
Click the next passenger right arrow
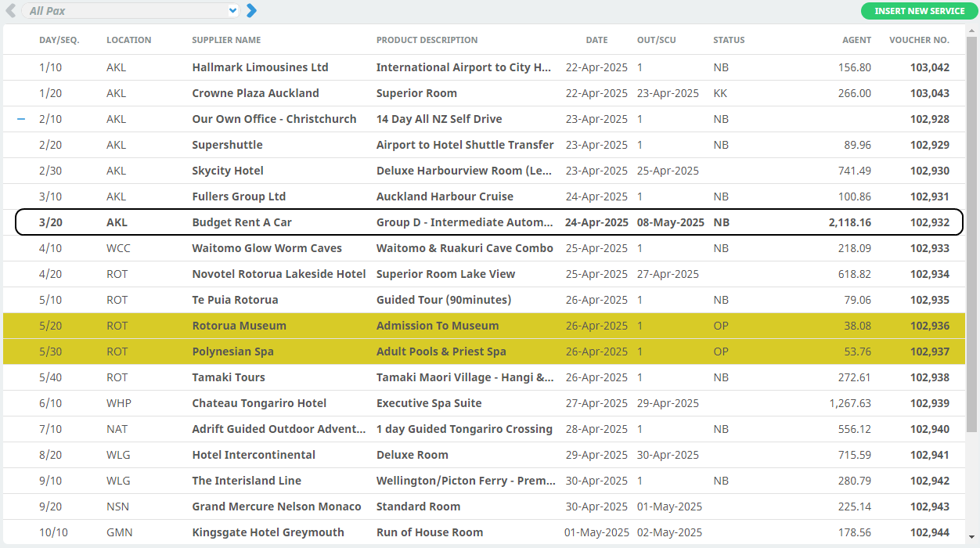tap(251, 11)
